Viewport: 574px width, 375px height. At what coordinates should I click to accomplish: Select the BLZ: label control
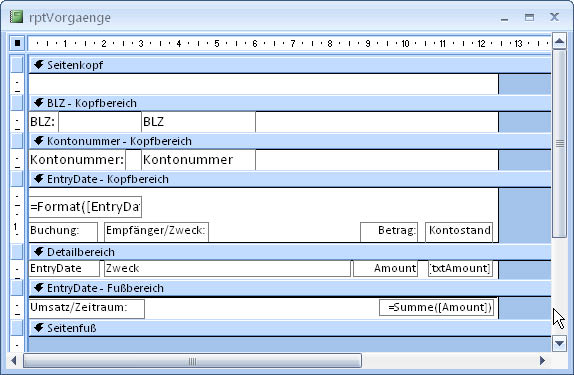(44, 122)
